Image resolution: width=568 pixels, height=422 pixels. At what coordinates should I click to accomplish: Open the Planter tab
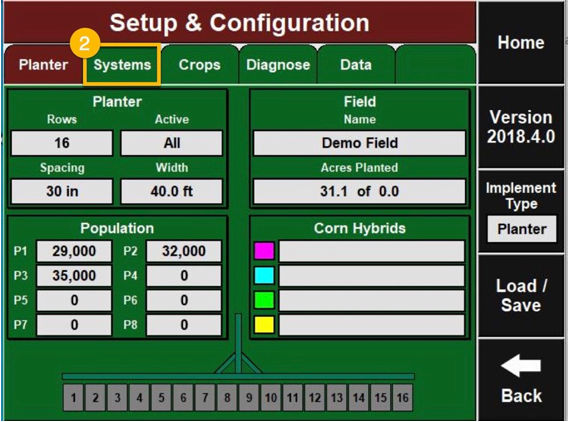click(x=43, y=65)
